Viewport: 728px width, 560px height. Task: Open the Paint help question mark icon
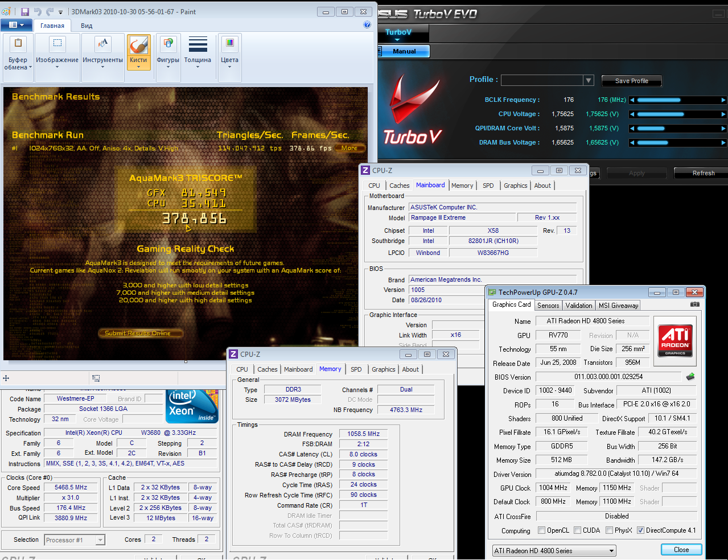[x=367, y=24]
